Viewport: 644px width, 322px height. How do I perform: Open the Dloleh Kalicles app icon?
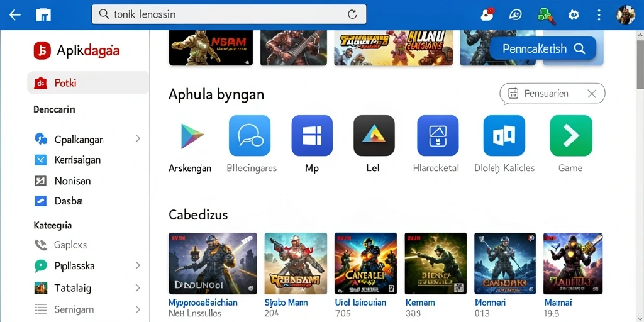click(504, 136)
